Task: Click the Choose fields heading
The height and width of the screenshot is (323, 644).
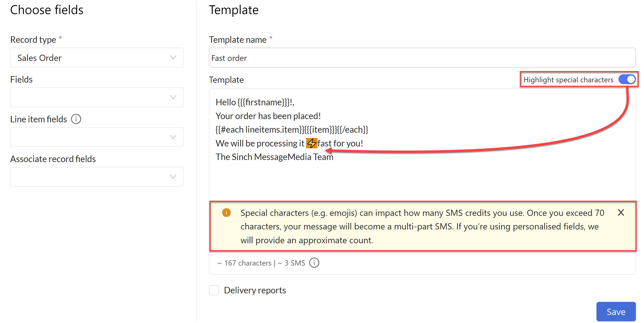Action: pyautogui.click(x=46, y=10)
